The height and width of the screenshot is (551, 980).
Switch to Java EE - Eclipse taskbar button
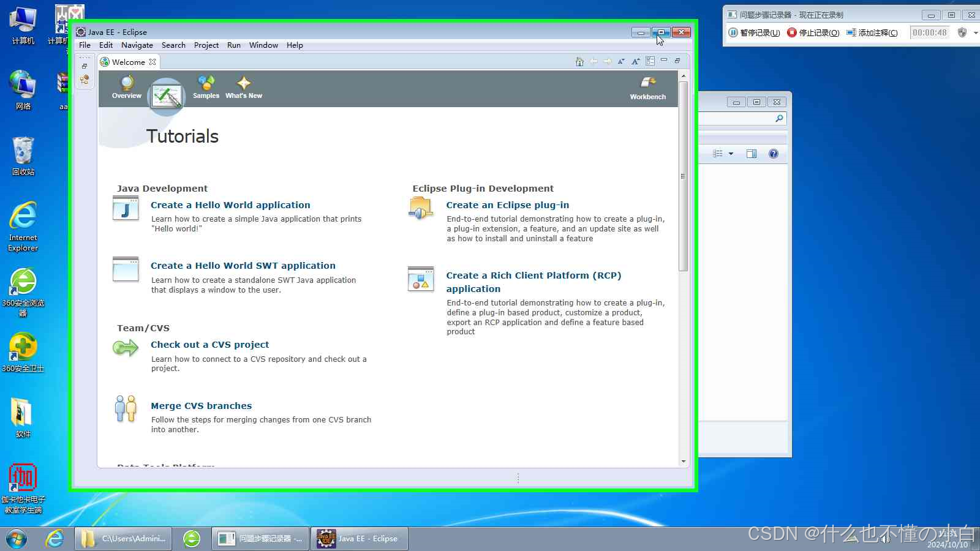(359, 539)
